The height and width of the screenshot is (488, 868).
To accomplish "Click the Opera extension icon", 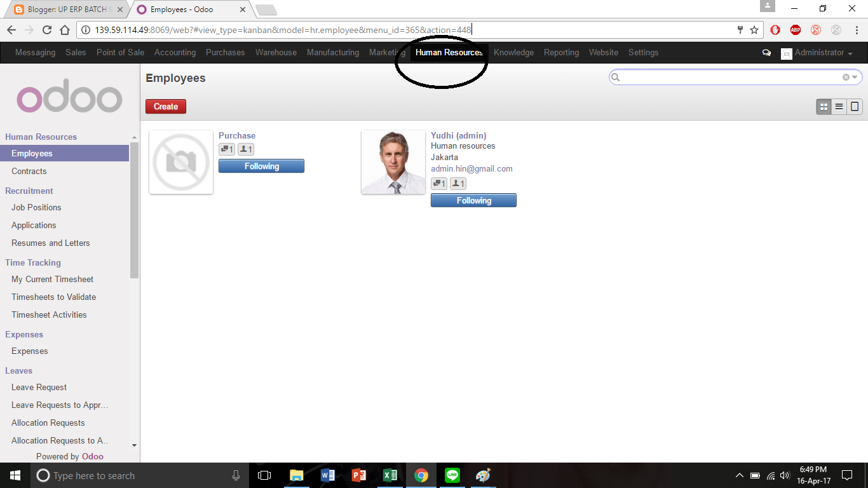I will pos(775,30).
